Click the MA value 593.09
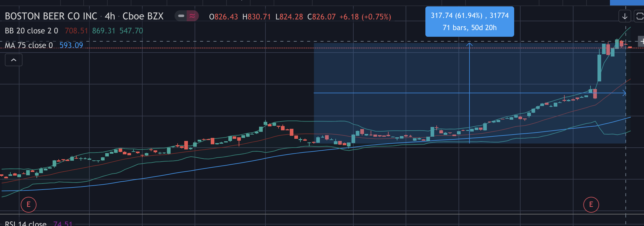Screen dimensions: 644x226 (x=71, y=45)
